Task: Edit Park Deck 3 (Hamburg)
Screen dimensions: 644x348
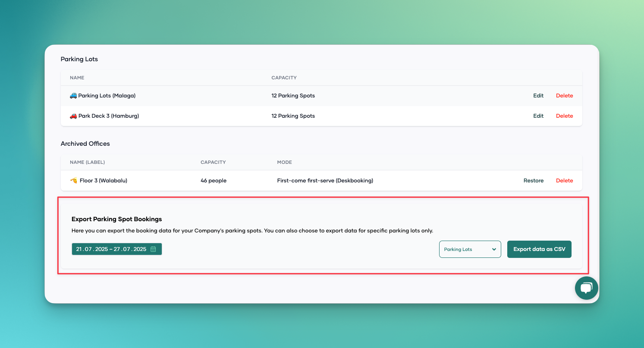Action: [x=538, y=116]
